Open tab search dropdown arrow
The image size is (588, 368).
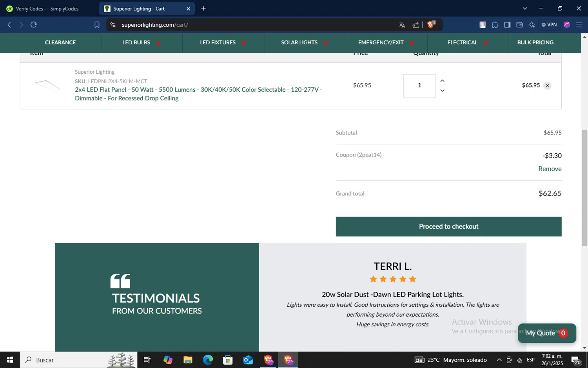click(x=525, y=8)
